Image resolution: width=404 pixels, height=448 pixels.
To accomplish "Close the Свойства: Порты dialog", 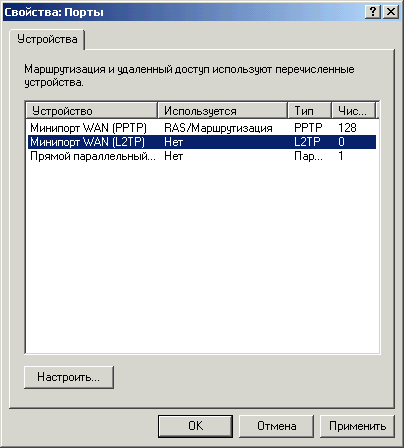I will 390,12.
